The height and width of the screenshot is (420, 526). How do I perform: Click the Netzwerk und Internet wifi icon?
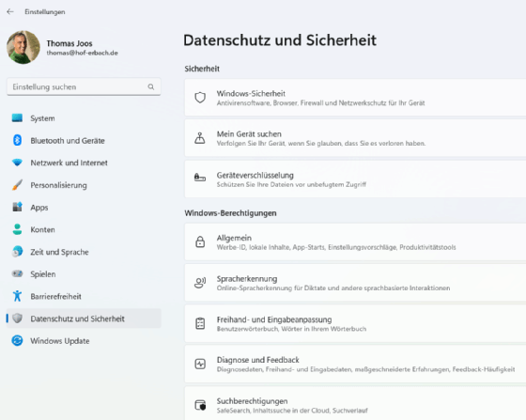[17, 163]
